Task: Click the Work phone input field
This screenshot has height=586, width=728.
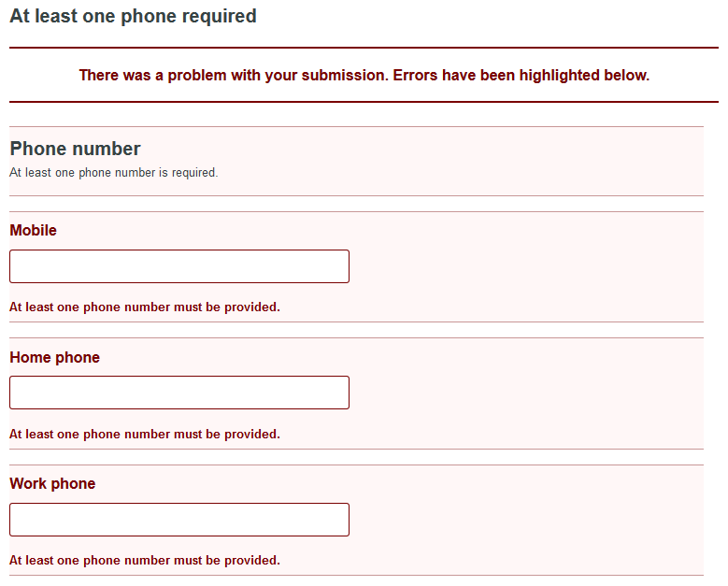Action: point(179,520)
